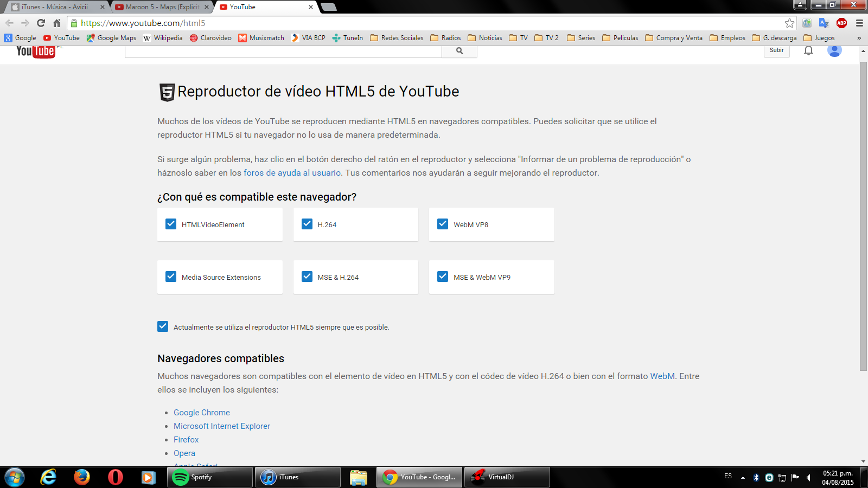Launch Firefox from the taskbar
The width and height of the screenshot is (868, 488).
82,477
